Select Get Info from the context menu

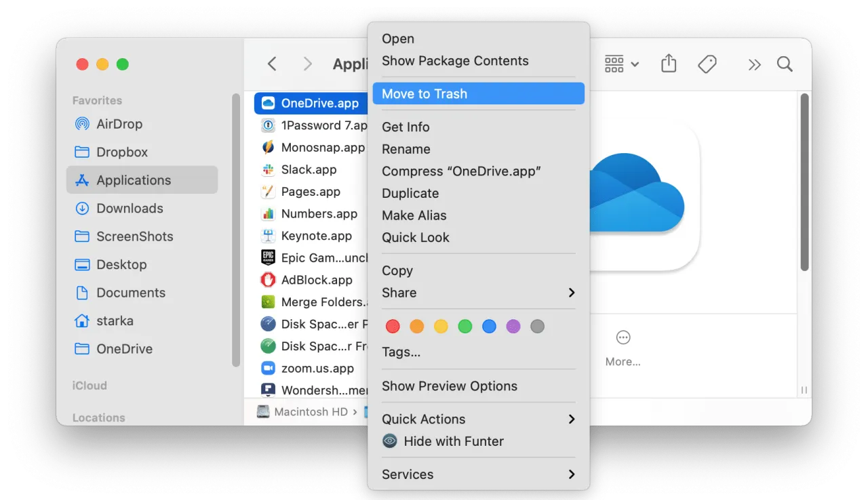tap(406, 127)
